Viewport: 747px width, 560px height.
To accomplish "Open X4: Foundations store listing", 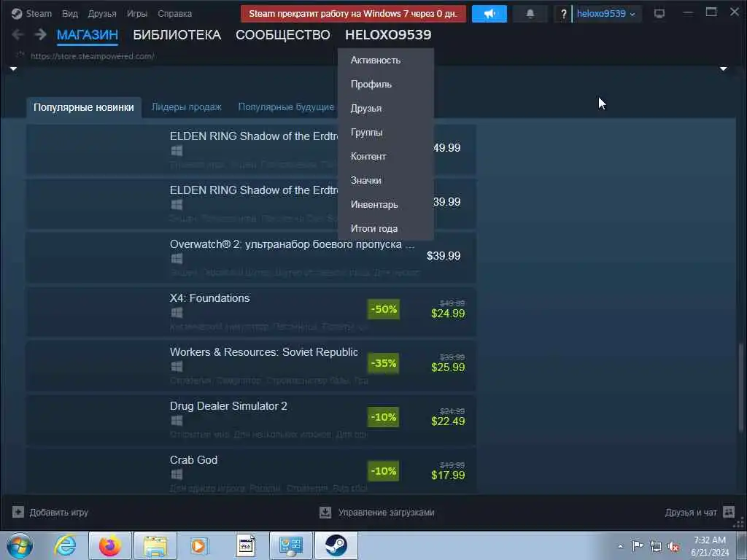I will (251, 312).
